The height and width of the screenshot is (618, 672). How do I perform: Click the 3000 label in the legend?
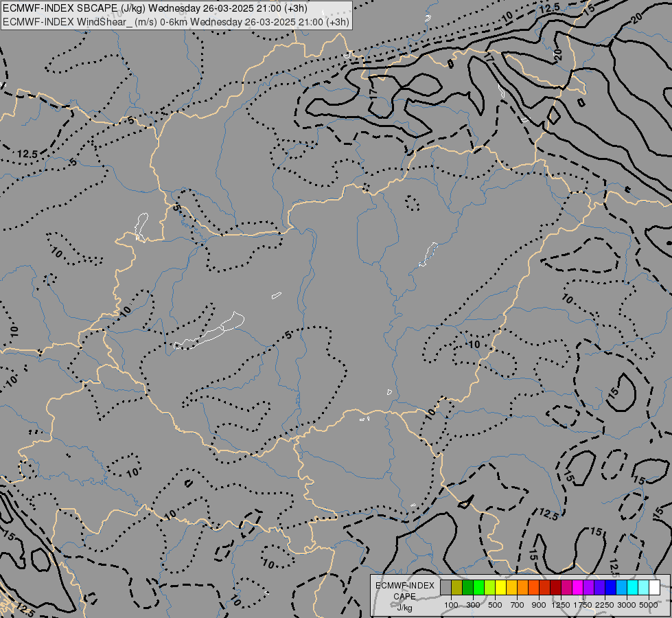pos(627,605)
